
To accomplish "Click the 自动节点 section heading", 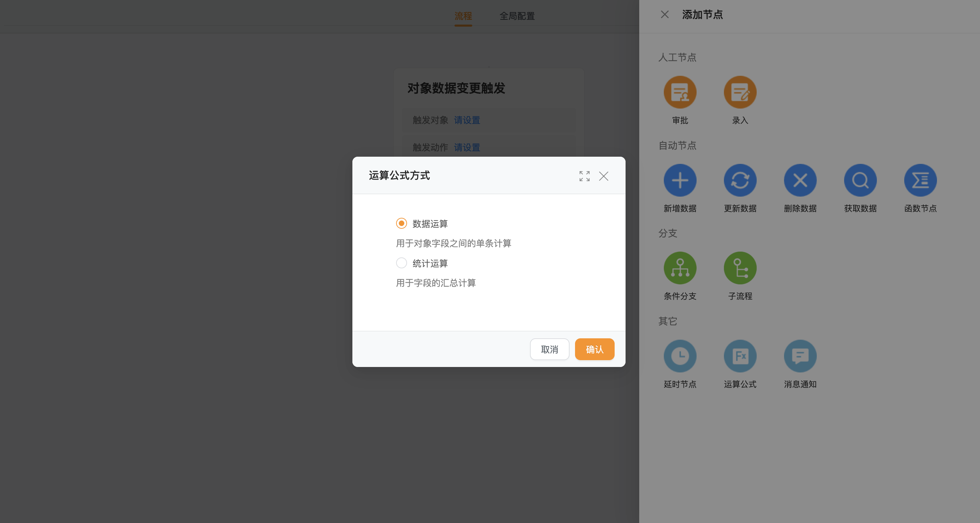I will (x=677, y=145).
